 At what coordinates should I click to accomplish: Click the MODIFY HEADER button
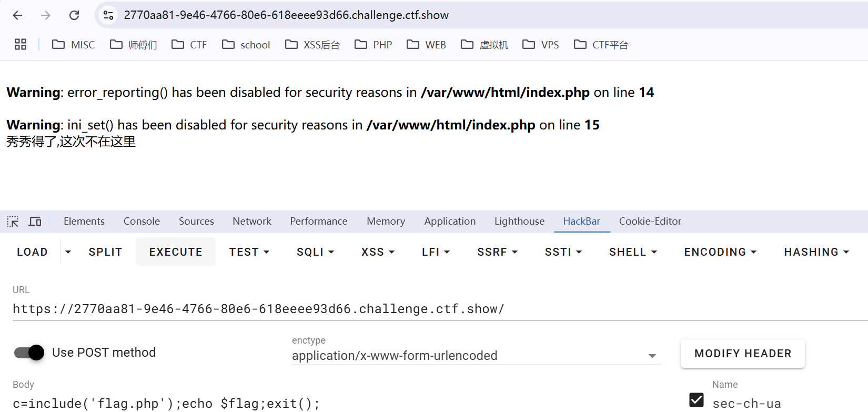[742, 354]
